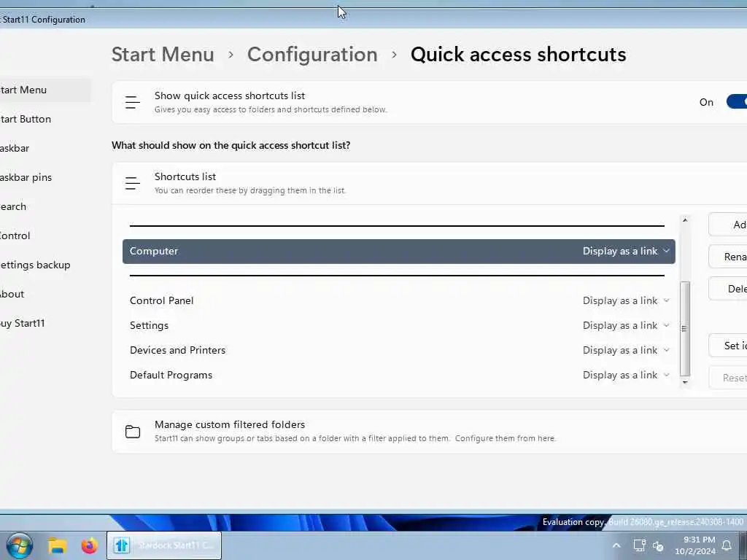Image resolution: width=747 pixels, height=560 pixels.
Task: Select the Control Panel shortcut row
Action: (399, 300)
